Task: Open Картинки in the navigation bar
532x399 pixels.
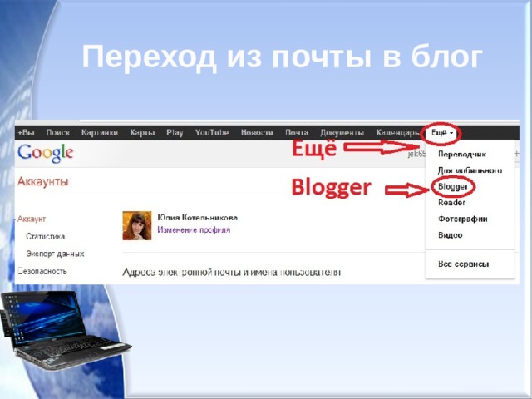Action: (x=100, y=133)
